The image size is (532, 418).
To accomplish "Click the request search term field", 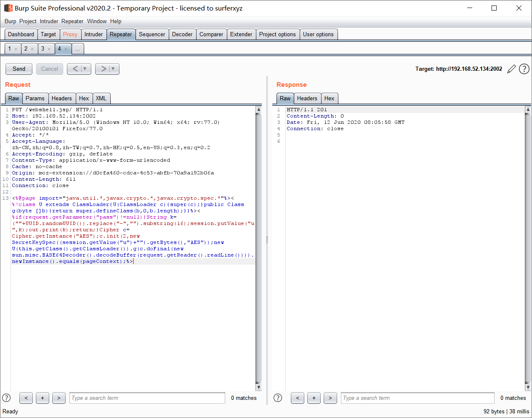I will [147, 398].
